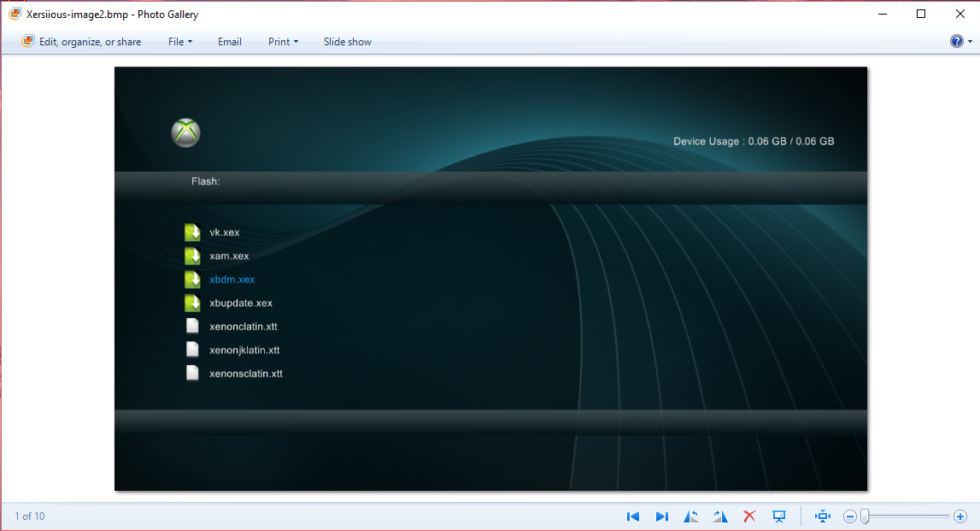Click the vk.xex file name

(225, 232)
